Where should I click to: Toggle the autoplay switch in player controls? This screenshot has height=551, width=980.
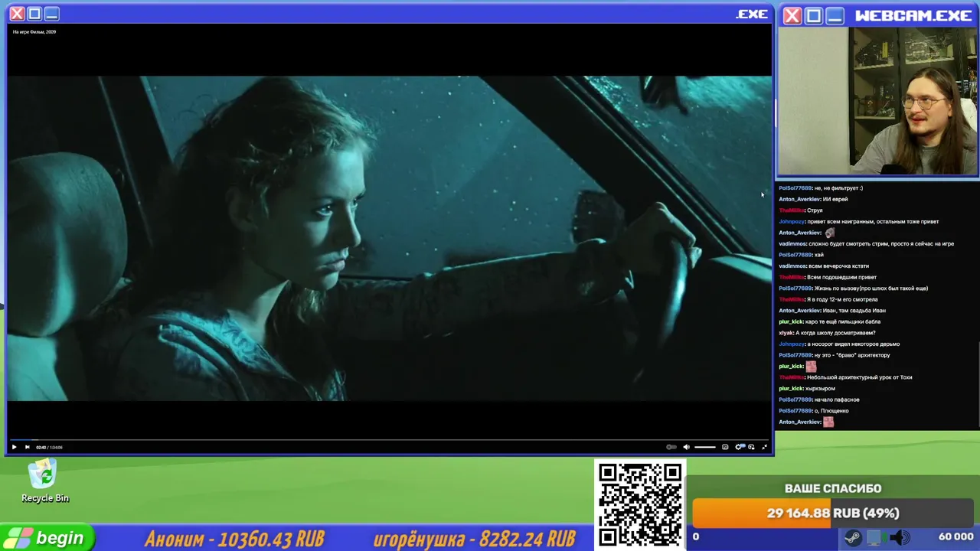[x=671, y=447]
